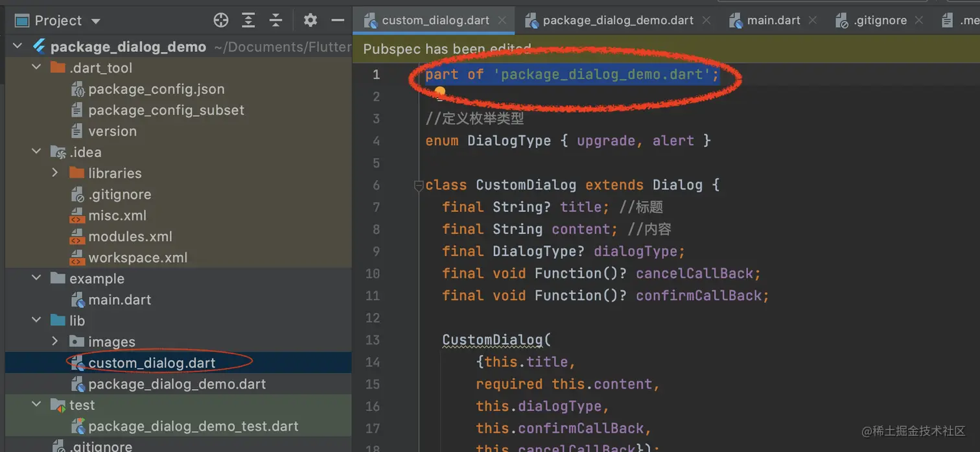Select package_config.json in project tree

click(156, 89)
